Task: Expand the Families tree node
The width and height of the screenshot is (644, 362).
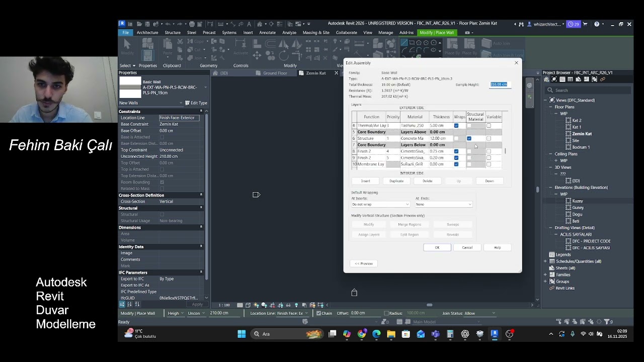Action: click(545, 275)
